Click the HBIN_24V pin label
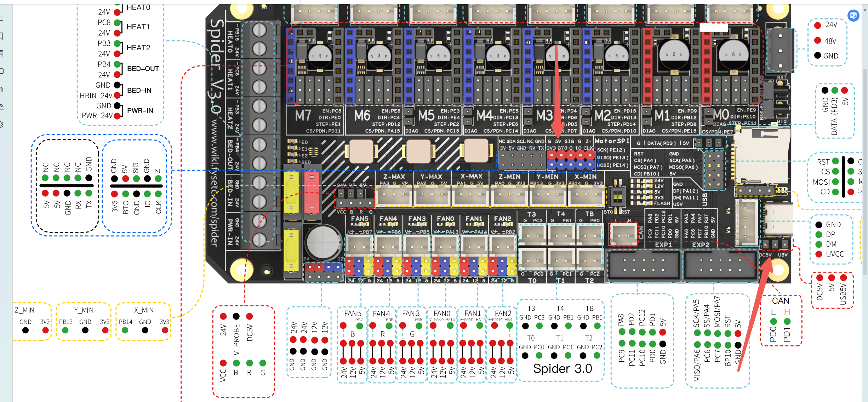 (96, 96)
